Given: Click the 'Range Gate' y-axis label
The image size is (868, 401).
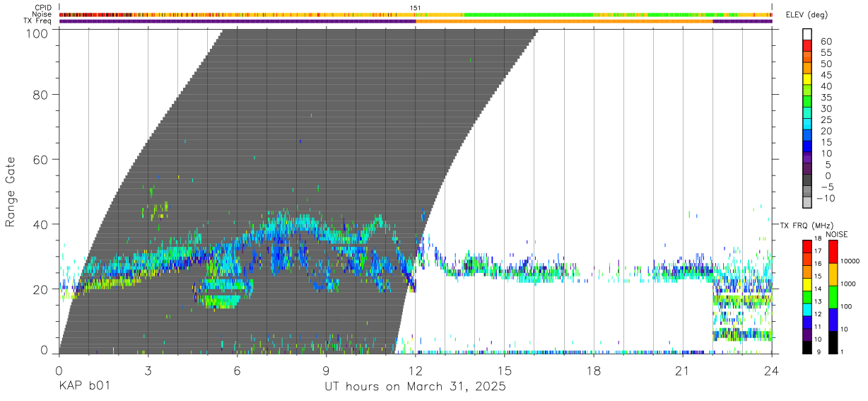Looking at the screenshot, I should pyautogui.click(x=11, y=191).
